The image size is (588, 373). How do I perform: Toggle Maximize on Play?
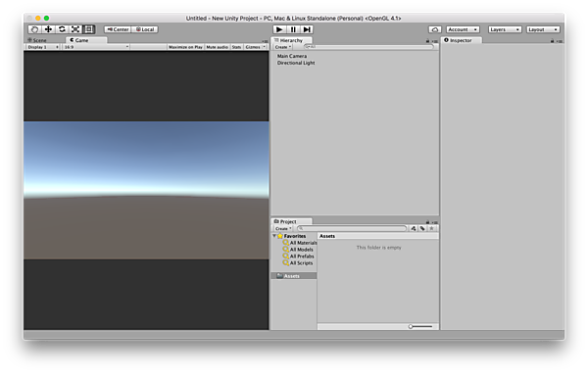[x=185, y=47]
